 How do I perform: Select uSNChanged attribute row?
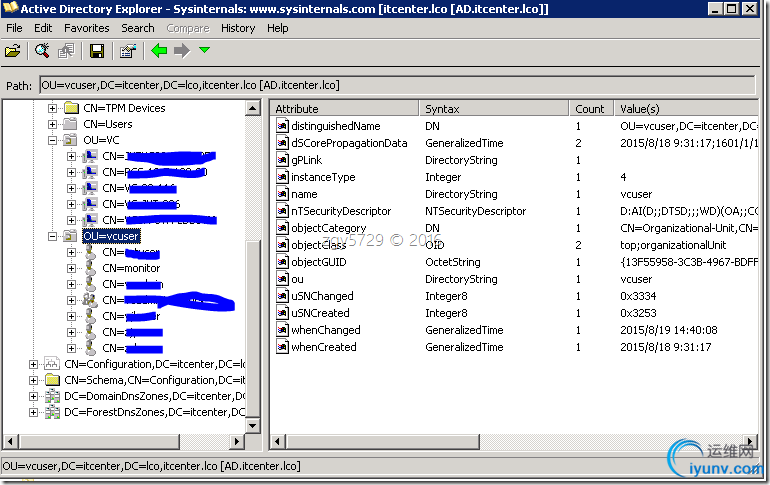tap(516, 296)
